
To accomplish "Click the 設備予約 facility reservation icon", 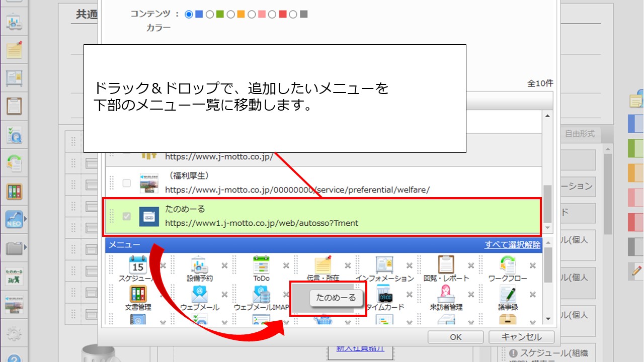I will [x=200, y=264].
